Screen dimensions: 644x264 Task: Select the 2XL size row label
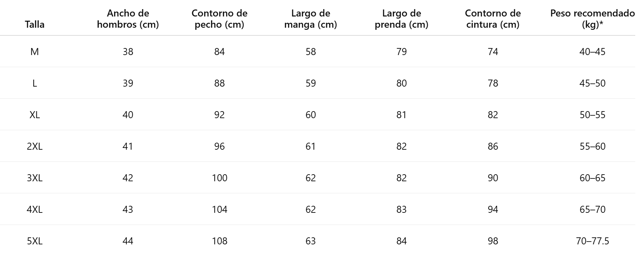35,147
